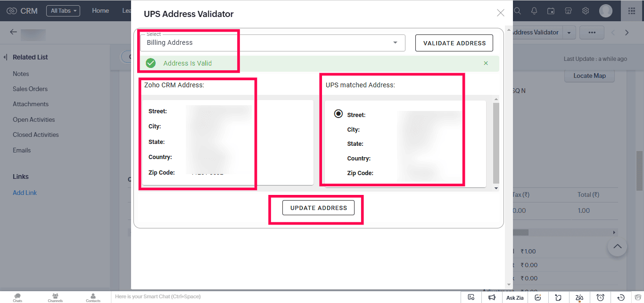
Task: Click the Locate Map button
Action: coord(589,76)
